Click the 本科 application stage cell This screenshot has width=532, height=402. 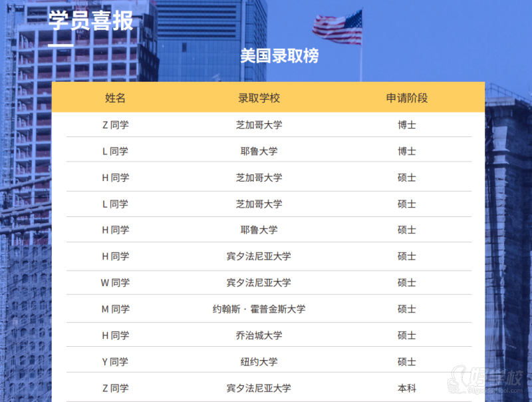click(406, 388)
